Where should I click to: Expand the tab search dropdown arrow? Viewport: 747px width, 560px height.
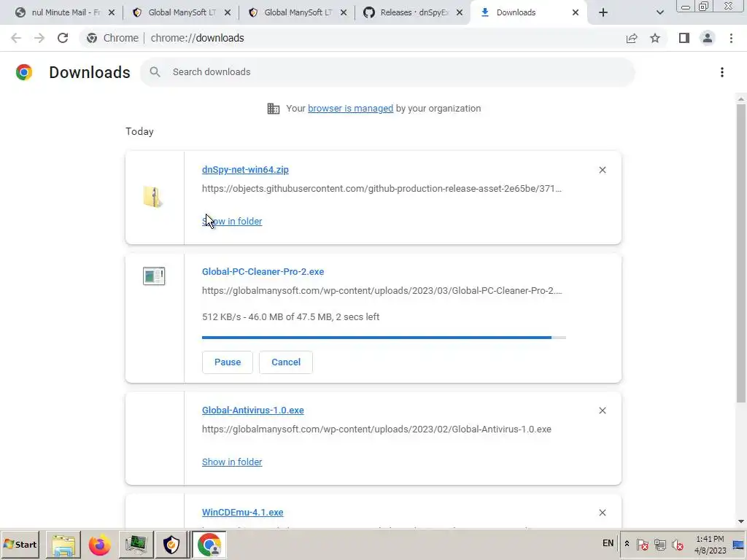tap(659, 12)
